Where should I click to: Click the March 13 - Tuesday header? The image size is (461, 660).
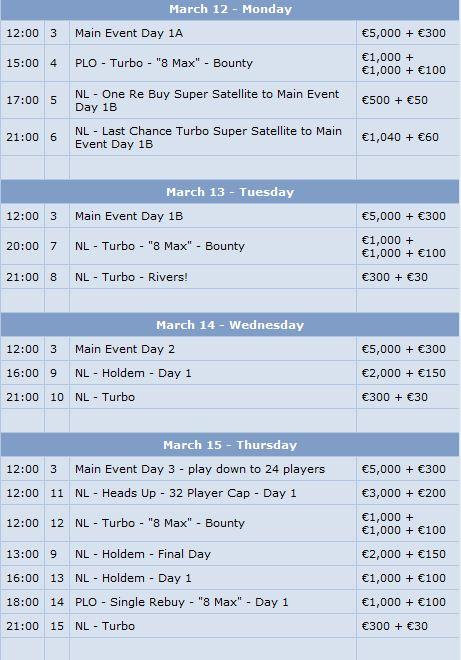pyautogui.click(x=230, y=192)
